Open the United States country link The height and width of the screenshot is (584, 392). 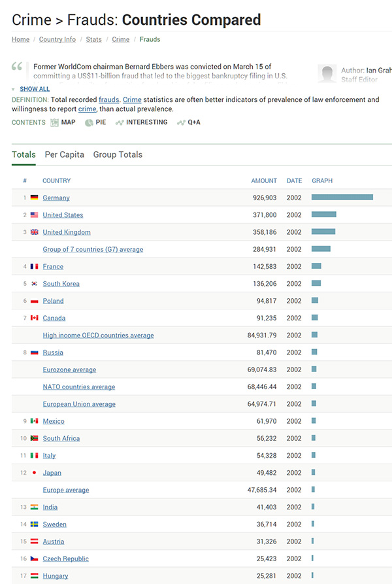point(63,215)
